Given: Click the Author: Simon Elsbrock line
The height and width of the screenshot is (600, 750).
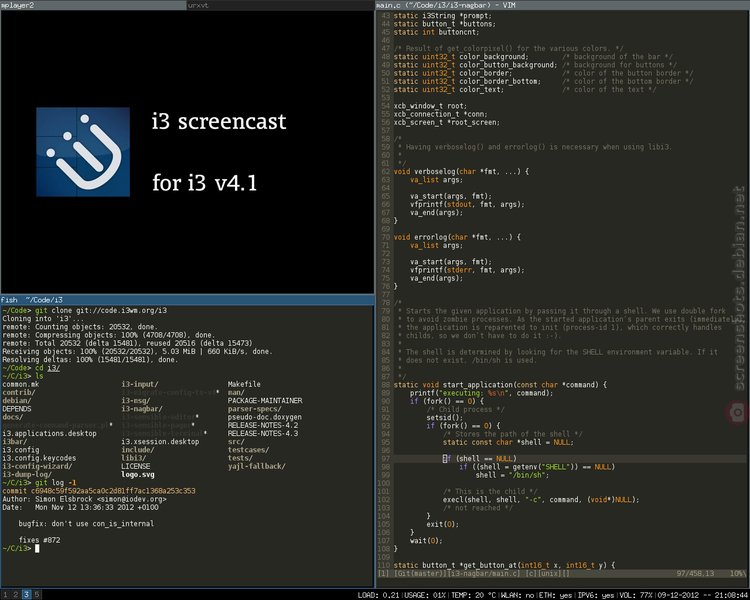Looking at the screenshot, I should [84, 499].
